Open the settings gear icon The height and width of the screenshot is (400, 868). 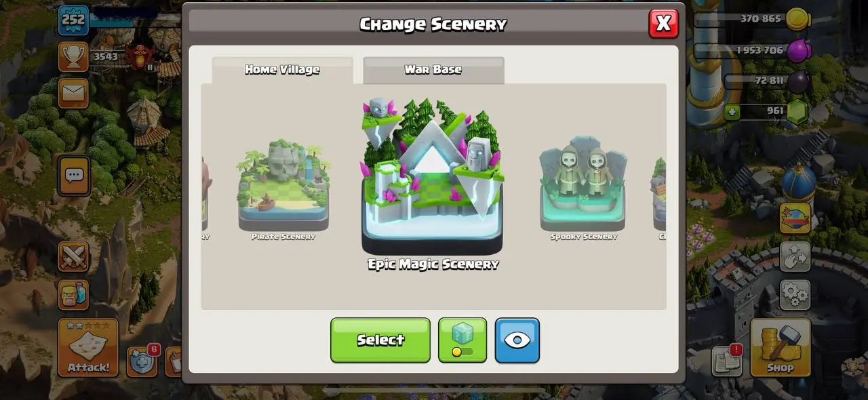click(x=795, y=295)
